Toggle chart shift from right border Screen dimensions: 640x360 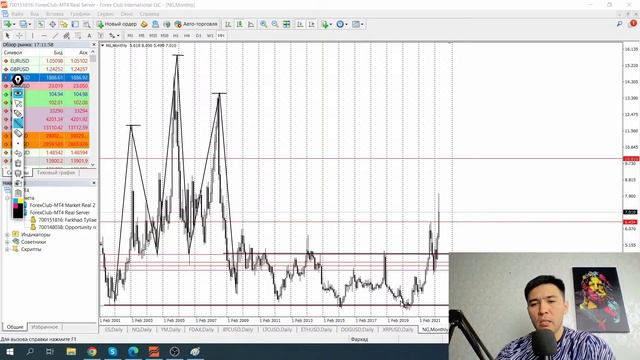(x=312, y=24)
